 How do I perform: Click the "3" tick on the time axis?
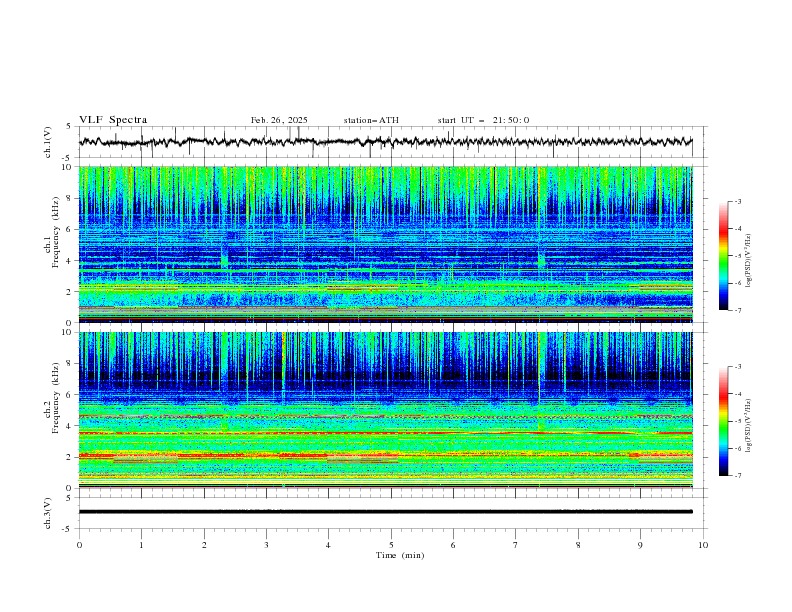(266, 545)
